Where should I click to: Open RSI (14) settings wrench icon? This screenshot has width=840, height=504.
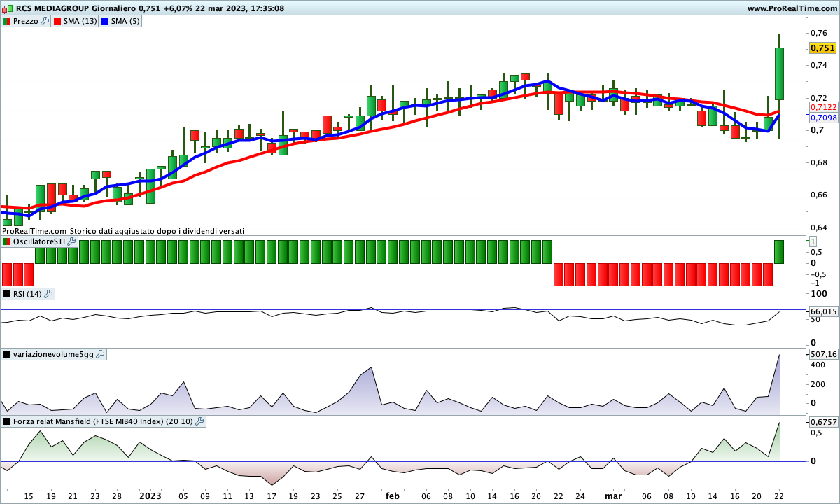click(49, 294)
